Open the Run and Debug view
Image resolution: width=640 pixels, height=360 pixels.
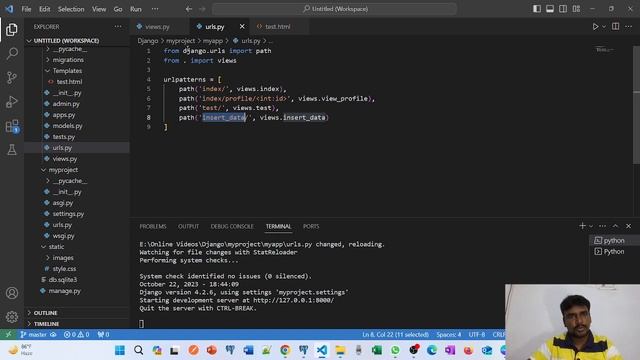(x=12, y=102)
